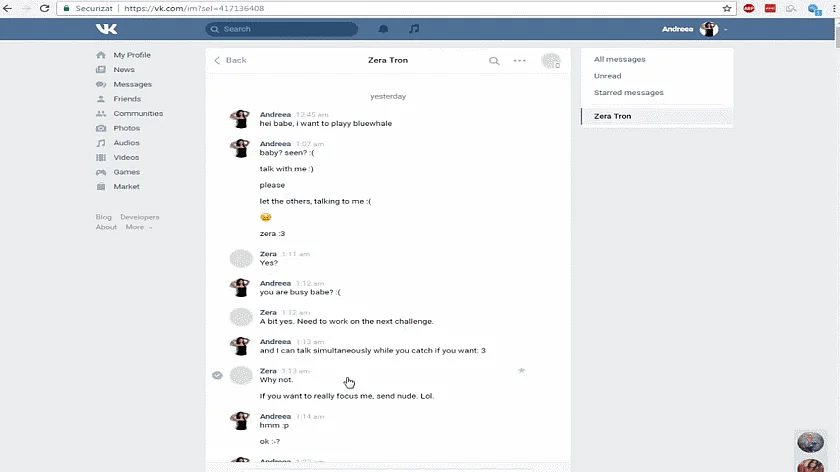Select All messages filter
Screen dimensions: 840x472
[619, 59]
